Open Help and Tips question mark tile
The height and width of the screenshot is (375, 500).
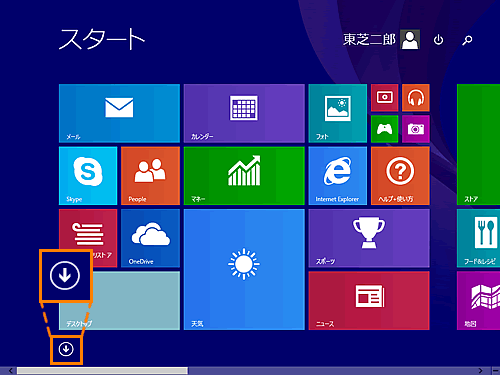click(400, 176)
